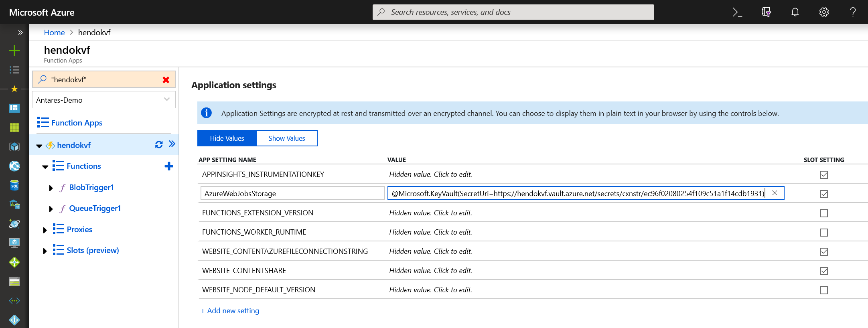Toggle slot setting for APPINSIGHTS_INSTRUMENTATIONKEY
The image size is (868, 328).
[x=824, y=175]
